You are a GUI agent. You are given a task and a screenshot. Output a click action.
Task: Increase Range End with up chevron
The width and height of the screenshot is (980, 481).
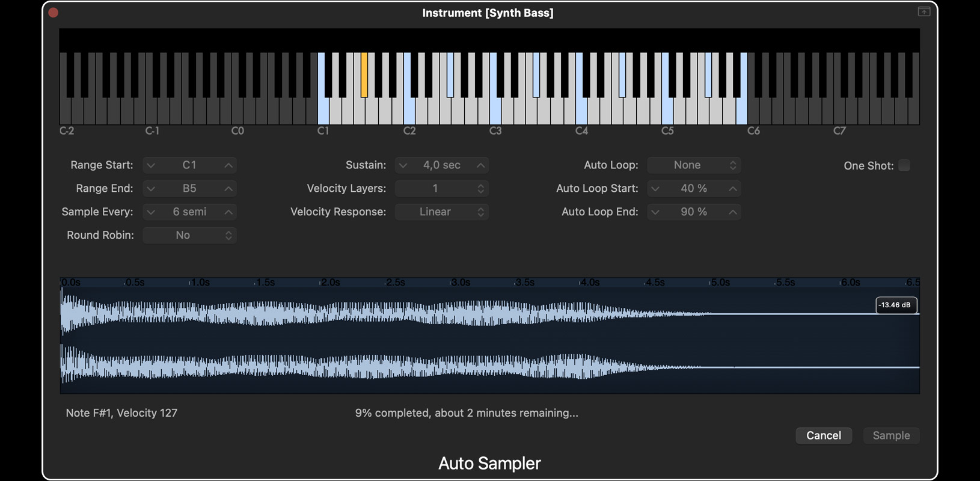pos(228,189)
